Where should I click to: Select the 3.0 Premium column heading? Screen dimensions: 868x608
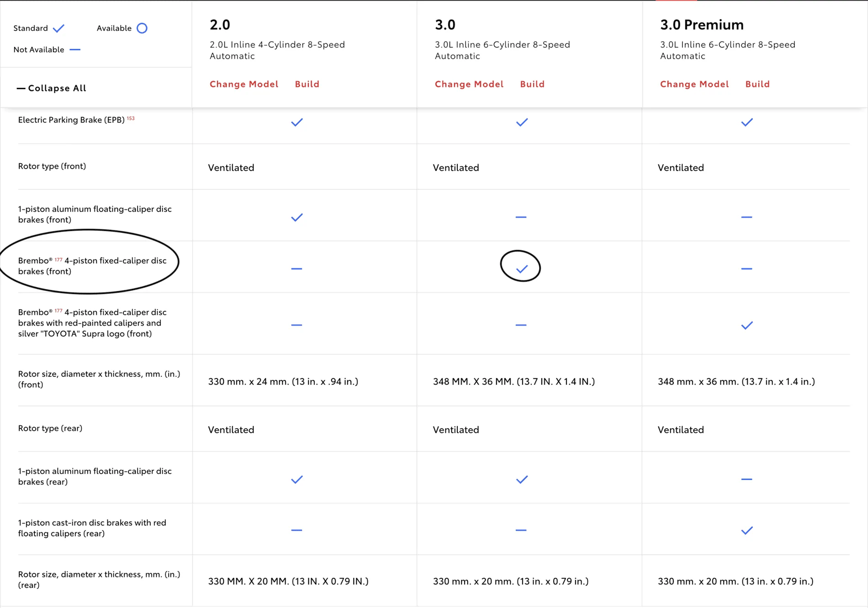click(702, 25)
